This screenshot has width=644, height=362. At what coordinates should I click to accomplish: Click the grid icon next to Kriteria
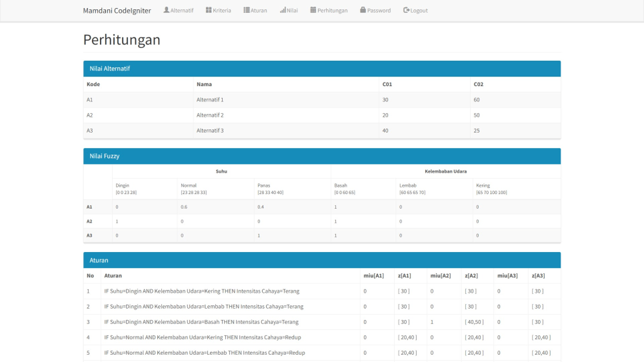(209, 10)
